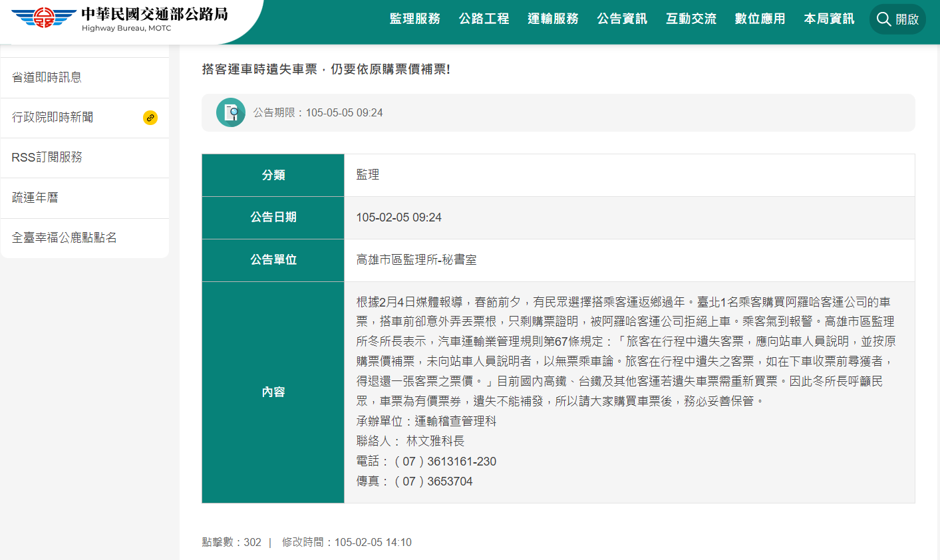This screenshot has width=940, height=560.
Task: Visit 全臺幸福公鹿點點名 sidebar link
Action: [84, 238]
